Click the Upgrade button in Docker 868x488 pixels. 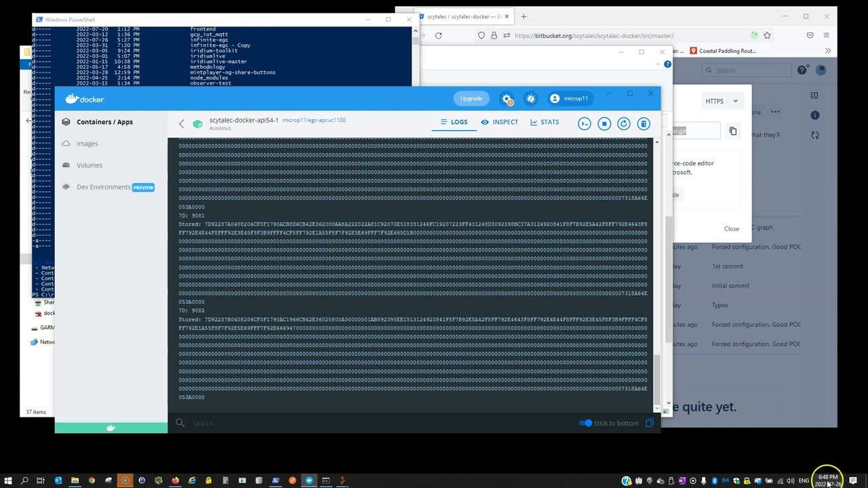click(471, 99)
